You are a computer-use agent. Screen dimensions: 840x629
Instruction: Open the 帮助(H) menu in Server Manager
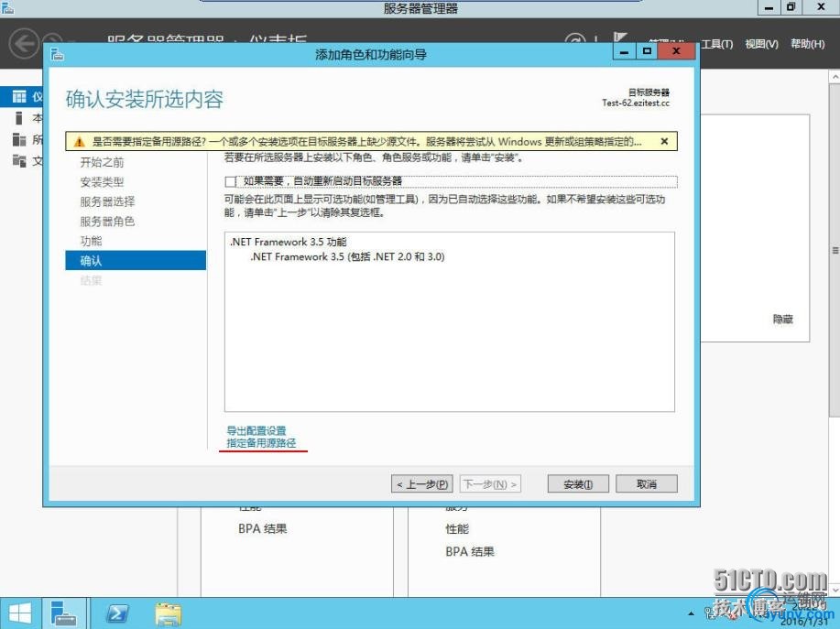(807, 44)
